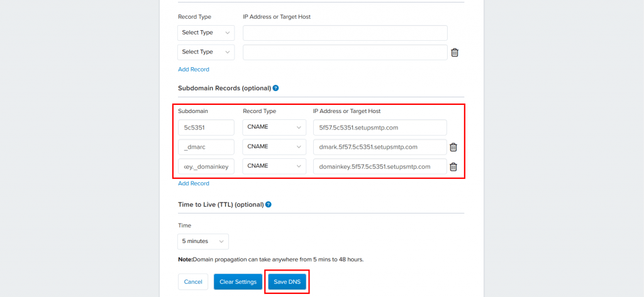Open the second Select Type dropdown
This screenshot has width=644, height=297.
pyautogui.click(x=206, y=52)
